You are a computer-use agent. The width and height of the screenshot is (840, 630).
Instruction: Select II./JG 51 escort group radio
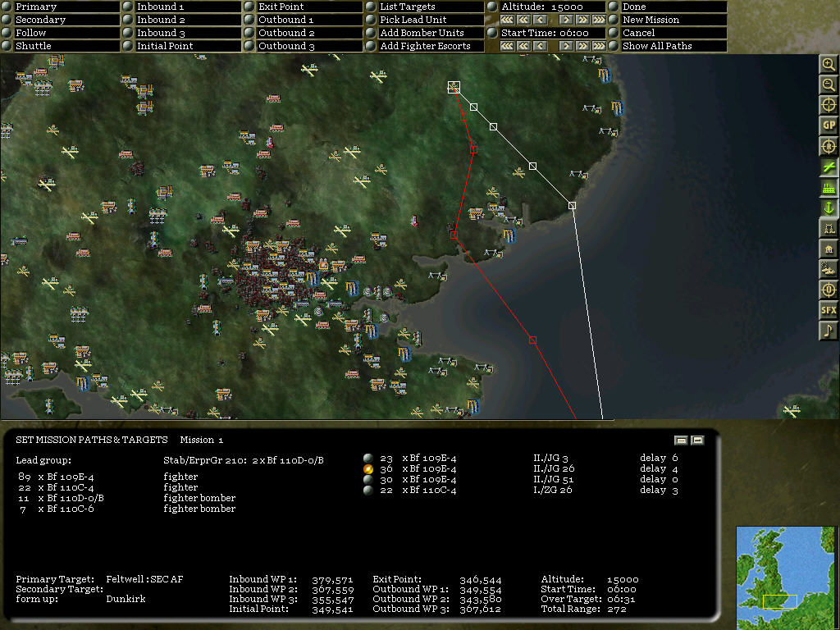pyautogui.click(x=368, y=479)
